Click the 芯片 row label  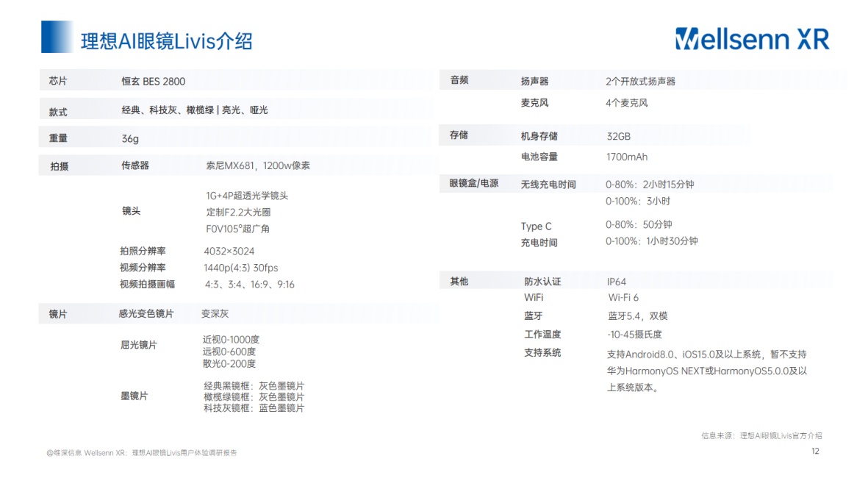click(x=58, y=81)
